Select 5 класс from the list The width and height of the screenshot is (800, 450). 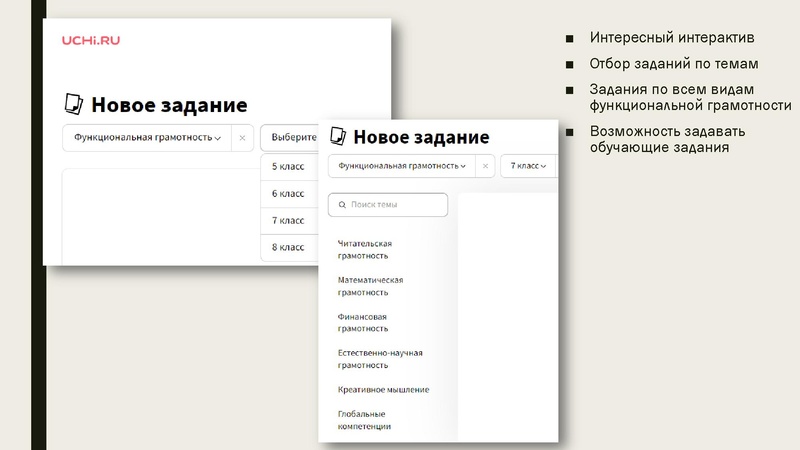tap(289, 166)
